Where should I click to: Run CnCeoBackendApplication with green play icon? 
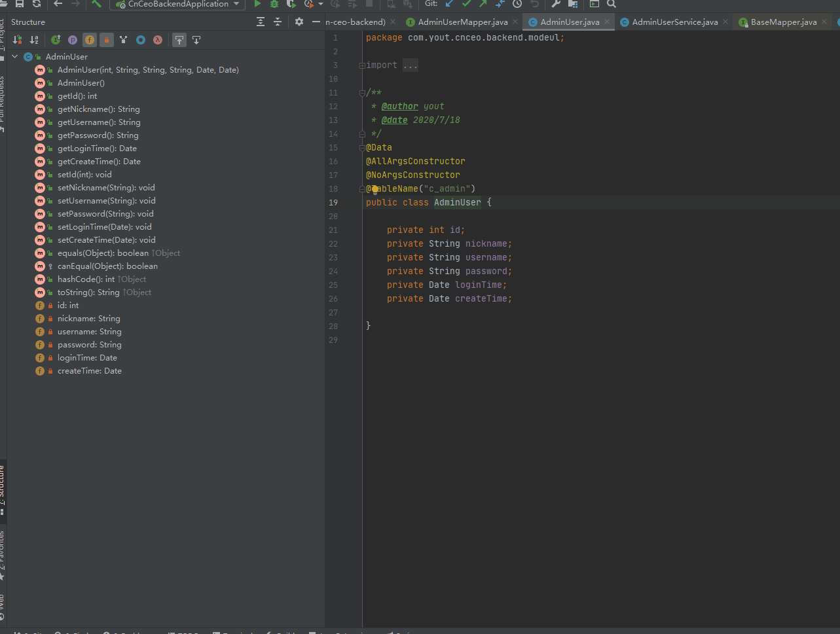pos(257,4)
